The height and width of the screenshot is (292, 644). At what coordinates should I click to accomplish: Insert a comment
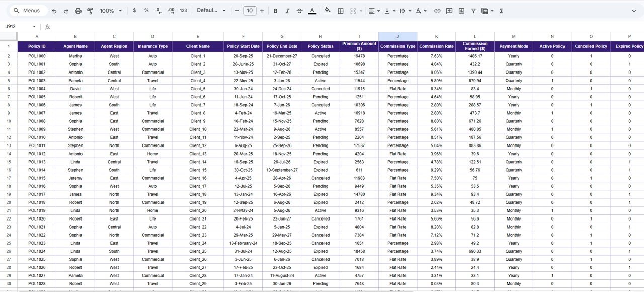[449, 10]
